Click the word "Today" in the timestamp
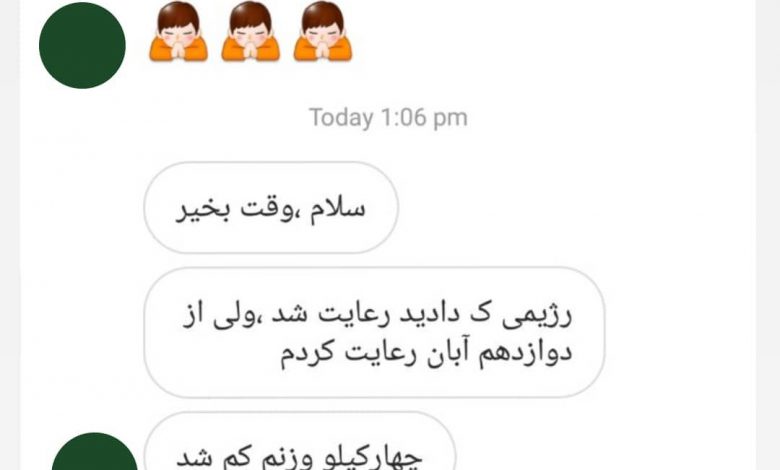780x470 pixels. (341, 119)
